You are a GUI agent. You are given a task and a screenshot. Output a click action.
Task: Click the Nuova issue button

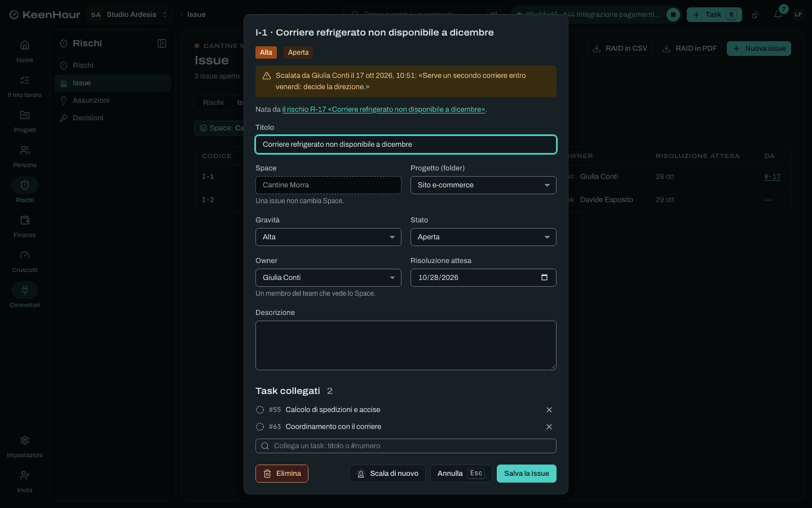tap(759, 49)
